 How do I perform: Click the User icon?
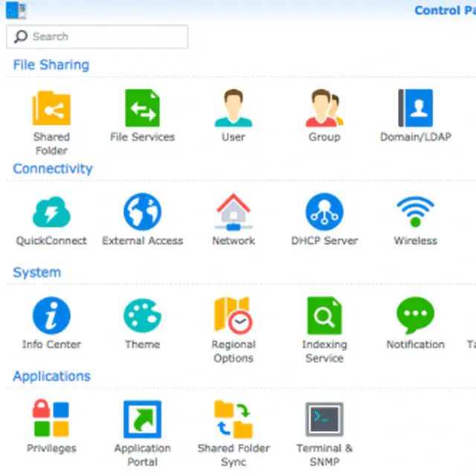pos(234,109)
